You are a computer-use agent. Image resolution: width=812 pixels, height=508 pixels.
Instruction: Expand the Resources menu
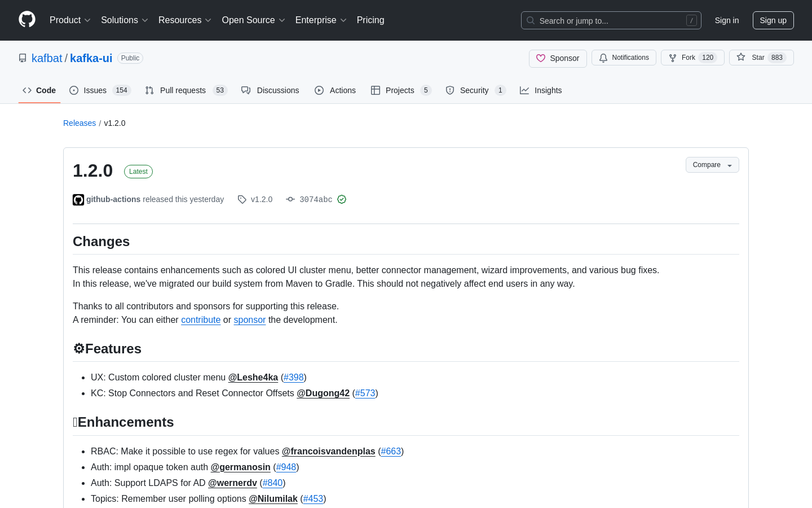(185, 20)
